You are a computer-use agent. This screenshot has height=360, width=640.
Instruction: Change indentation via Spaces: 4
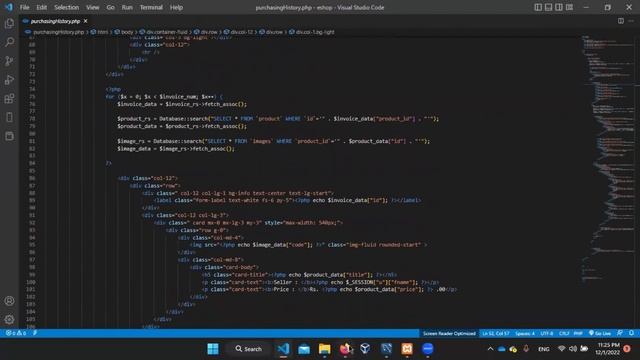525,333
